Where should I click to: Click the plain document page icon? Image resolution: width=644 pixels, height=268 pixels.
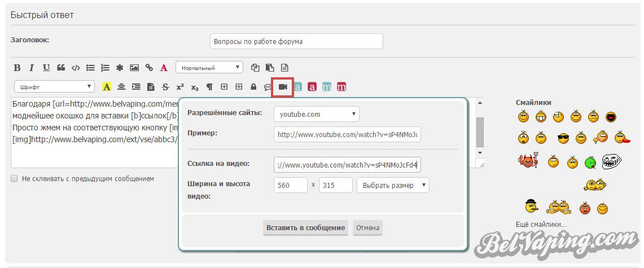284,68
